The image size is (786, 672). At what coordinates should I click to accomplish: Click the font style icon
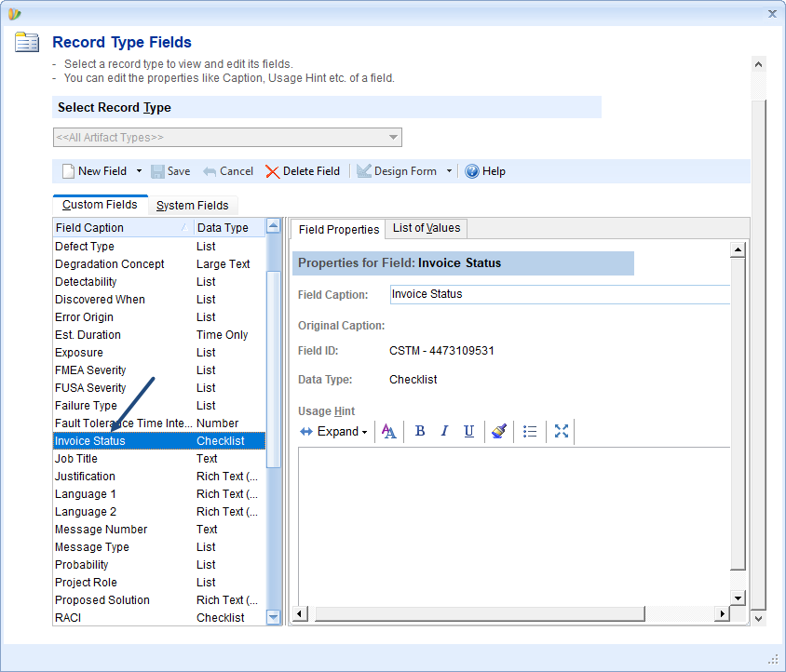point(388,432)
